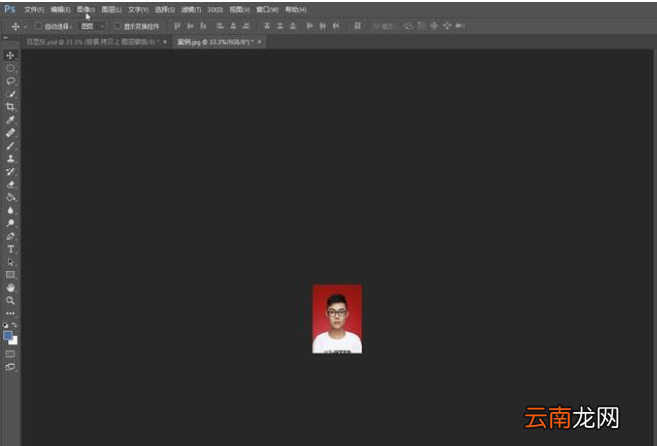Select the Quick Selection tool

click(10, 94)
